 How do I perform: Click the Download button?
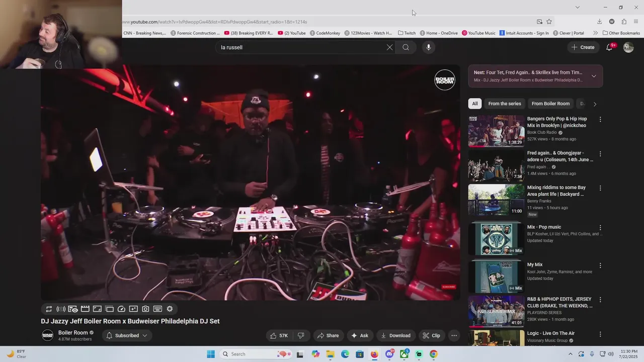point(395,336)
